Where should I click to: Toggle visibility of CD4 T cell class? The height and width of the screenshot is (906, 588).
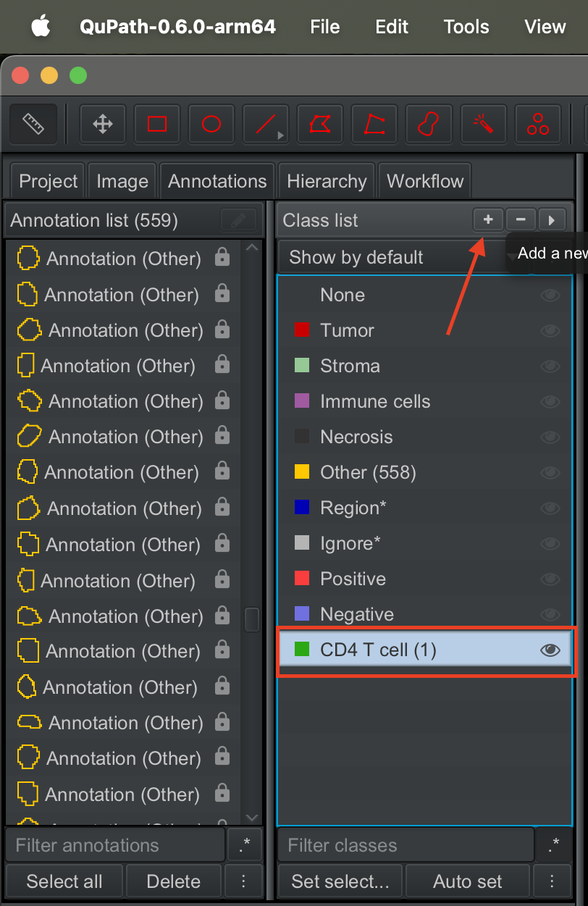point(550,650)
